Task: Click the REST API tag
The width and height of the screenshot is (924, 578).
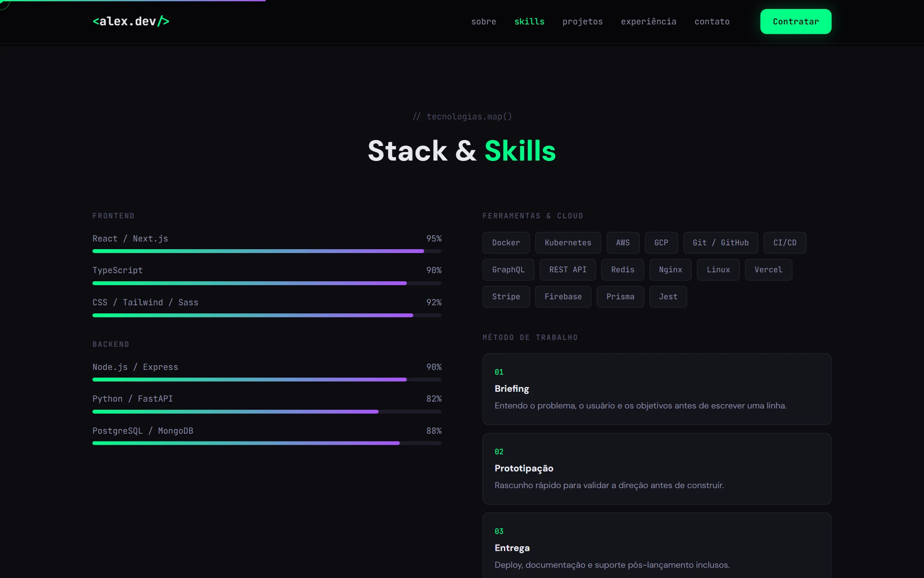Action: coord(568,270)
